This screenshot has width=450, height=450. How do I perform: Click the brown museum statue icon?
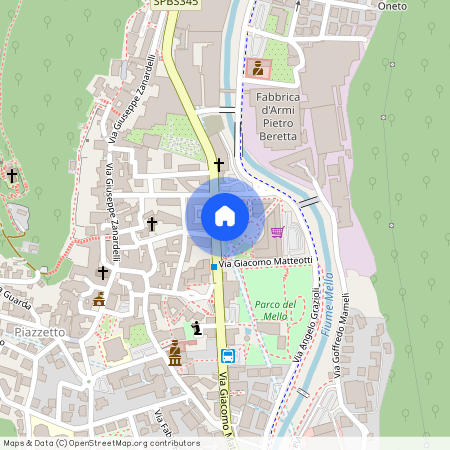pyautogui.click(x=175, y=353)
